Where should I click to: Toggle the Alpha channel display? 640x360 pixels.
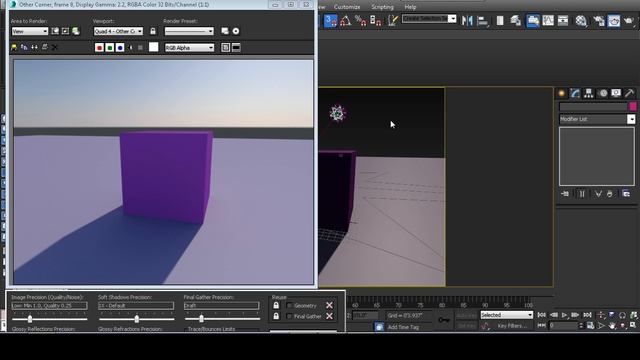[x=130, y=48]
